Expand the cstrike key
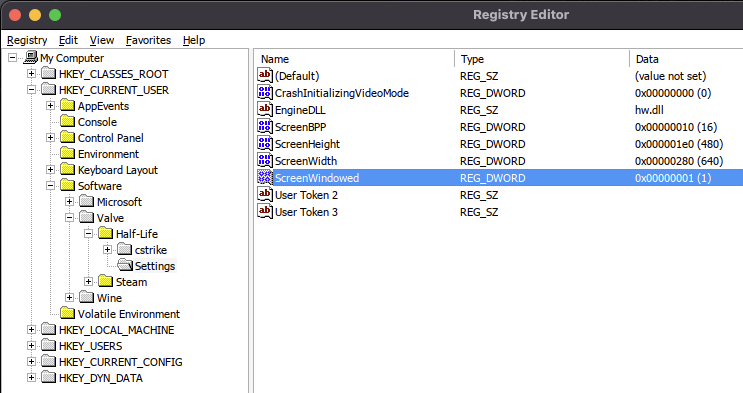 click(107, 249)
